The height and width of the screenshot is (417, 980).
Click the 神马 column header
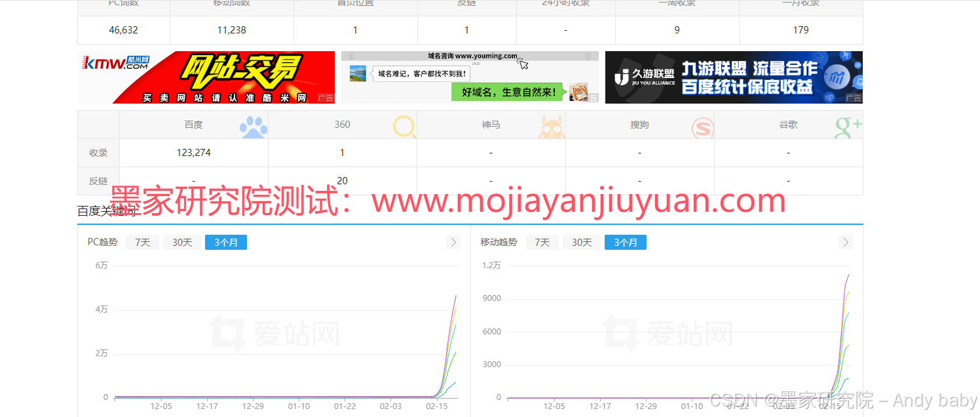pos(491,125)
